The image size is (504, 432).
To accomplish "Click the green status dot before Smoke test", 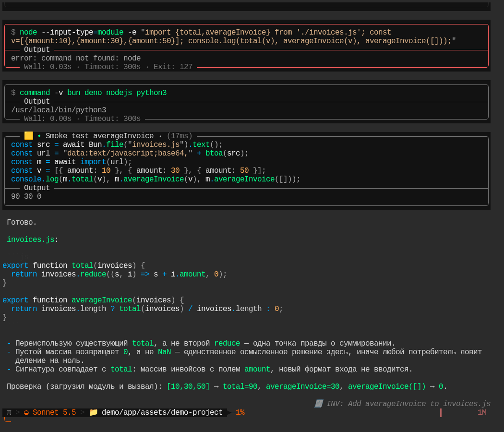I will pos(39,136).
